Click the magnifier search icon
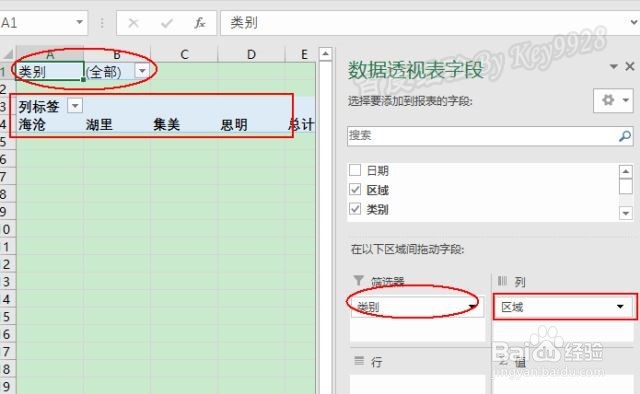The height and width of the screenshot is (394, 640). 625,136
